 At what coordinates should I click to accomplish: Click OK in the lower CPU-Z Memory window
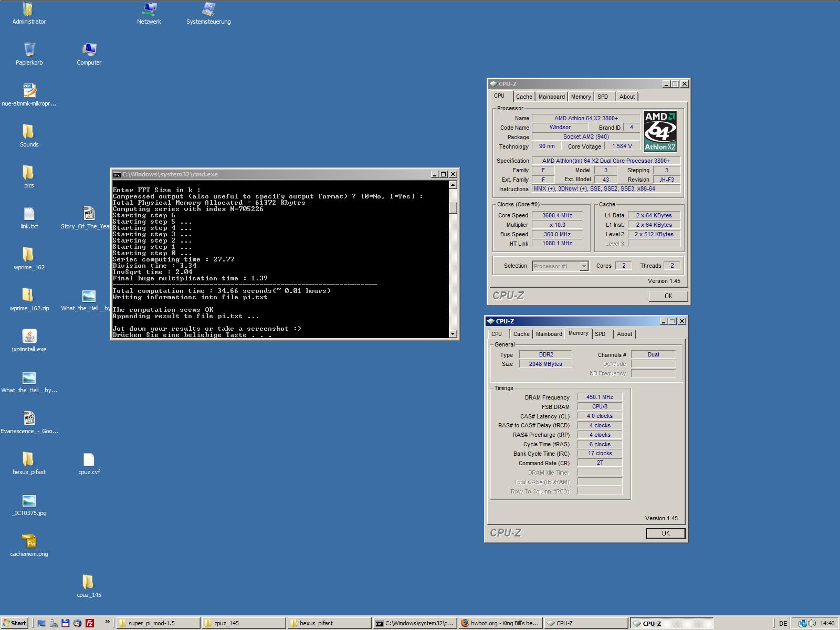click(666, 533)
